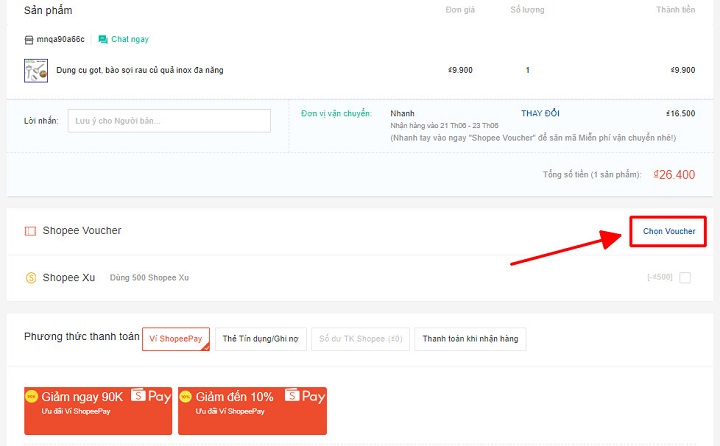Click the Chat ngay speech bubble icon

(x=103, y=39)
